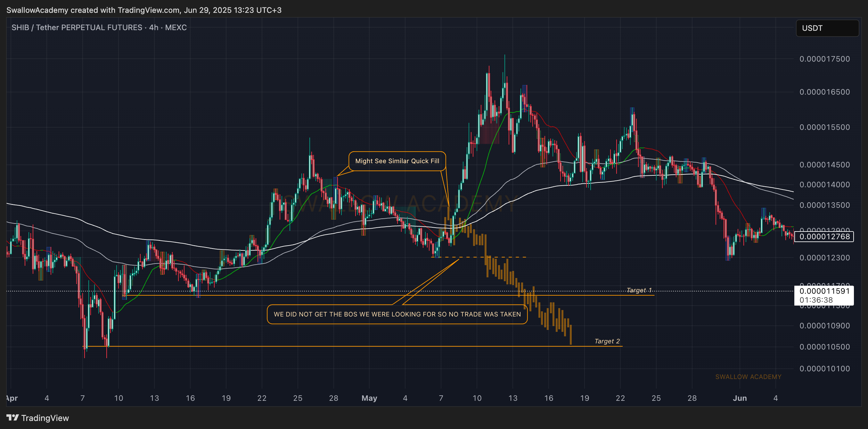This screenshot has width=868, height=429.
Task: Click price axis value 0.000013500
Action: [824, 205]
